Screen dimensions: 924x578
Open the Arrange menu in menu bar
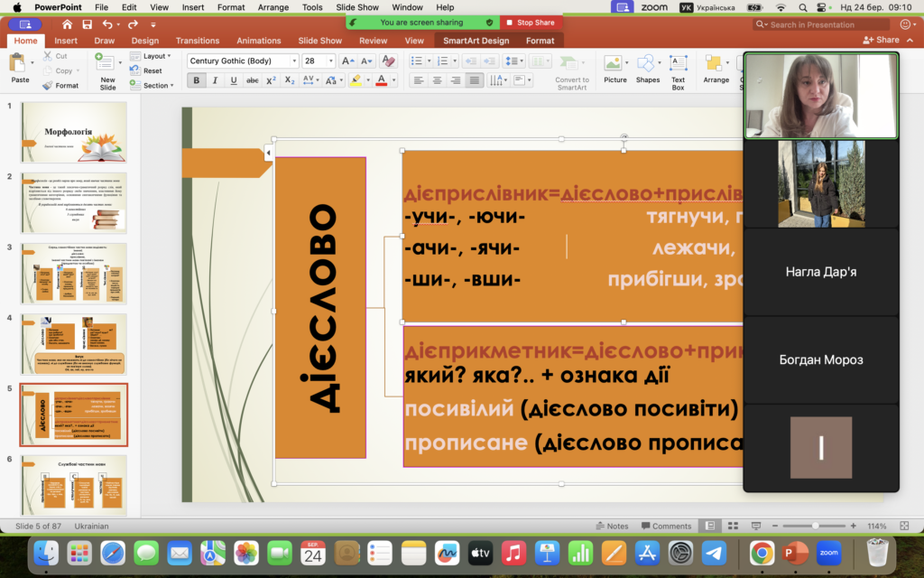[273, 7]
